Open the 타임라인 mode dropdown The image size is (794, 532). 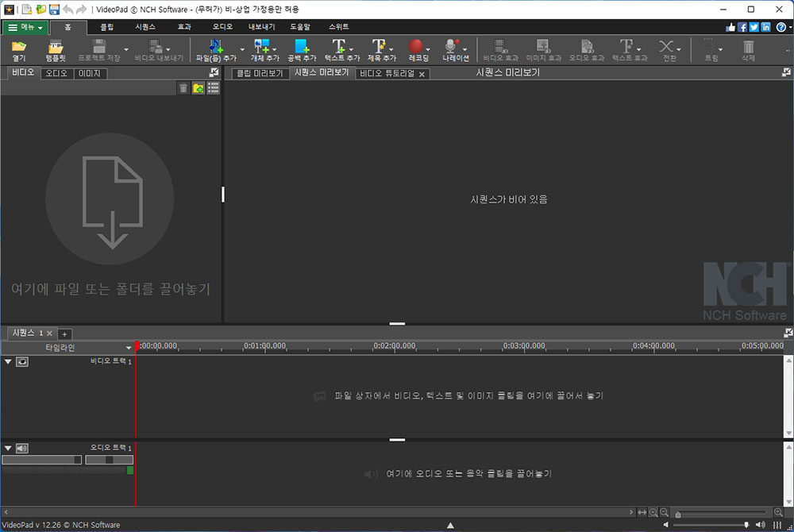tap(129, 348)
